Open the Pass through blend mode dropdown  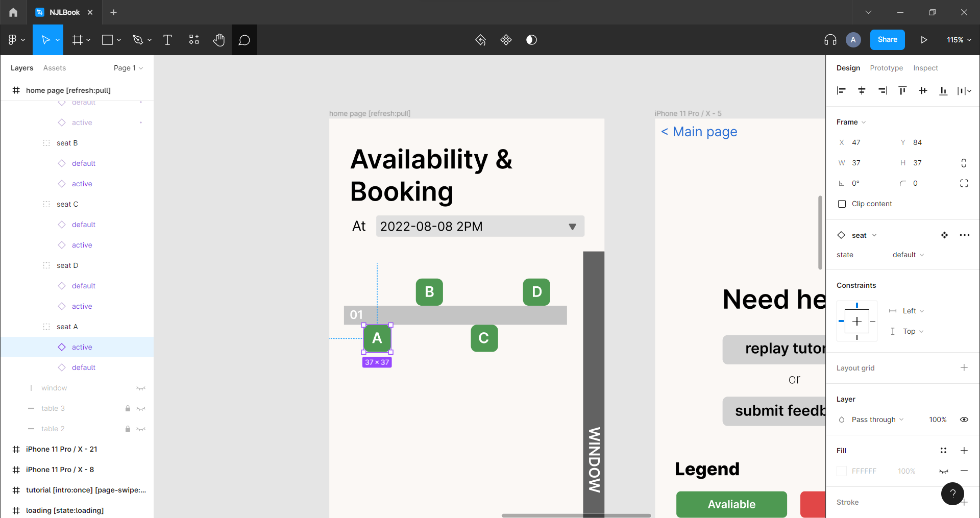877,420
